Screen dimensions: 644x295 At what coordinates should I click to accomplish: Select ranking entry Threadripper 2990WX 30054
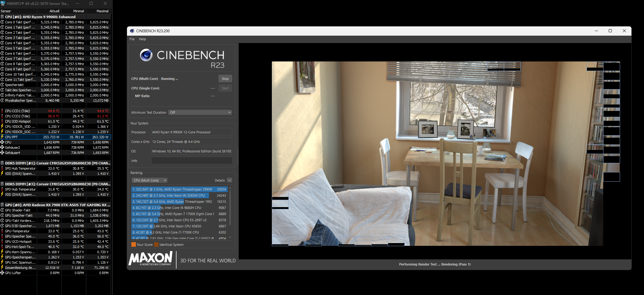coord(179,189)
